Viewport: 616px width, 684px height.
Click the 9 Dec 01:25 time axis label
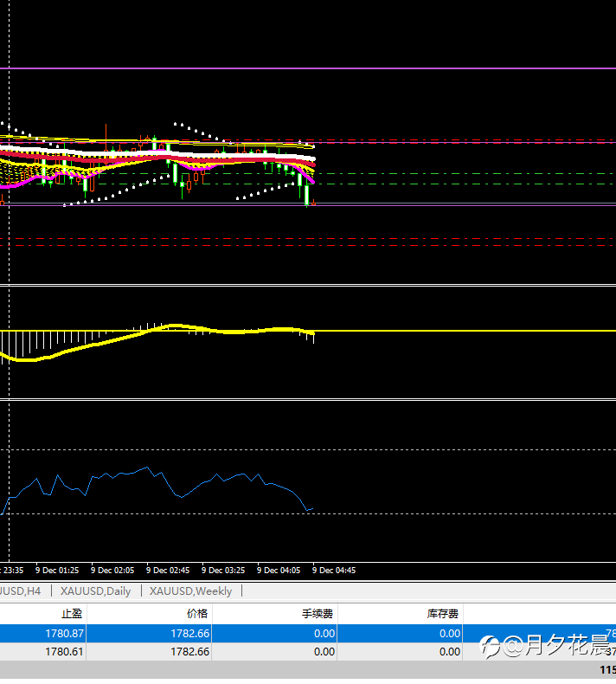pos(58,571)
